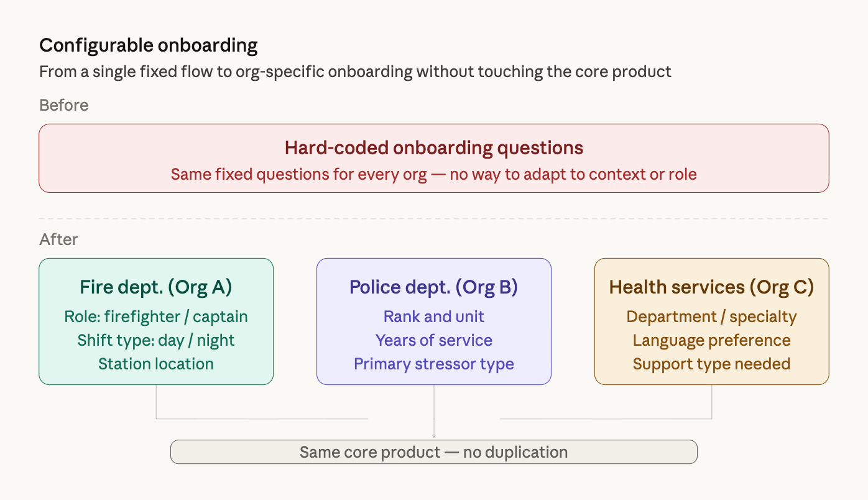The height and width of the screenshot is (500, 868).
Task: Click the 'Before' section label
Action: pos(63,105)
